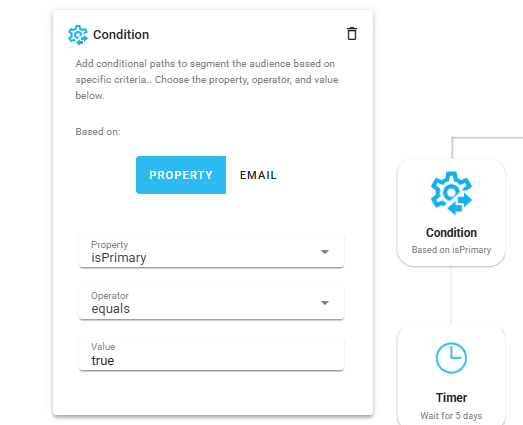Click the Wait for 5 days subtitle
The image size is (523, 425).
[x=451, y=416]
